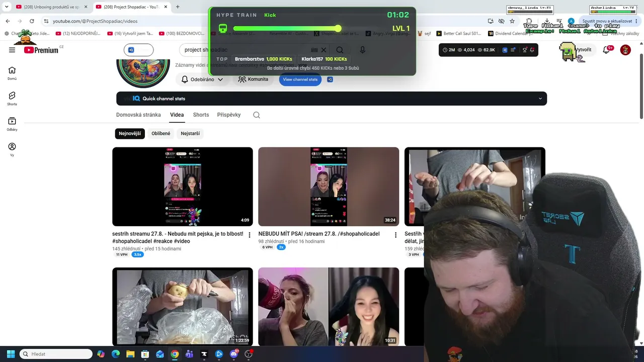644x362 pixels.
Task: Open YouTube notifications bell
Action: [x=607, y=50]
